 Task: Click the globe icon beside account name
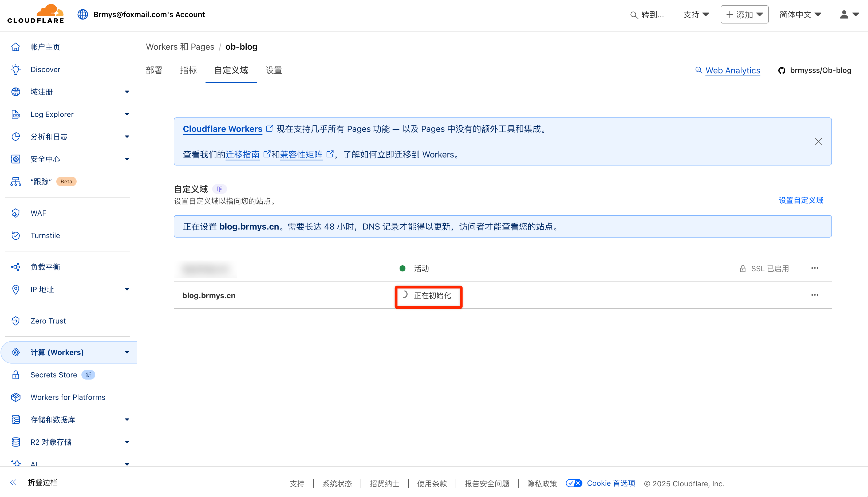pyautogui.click(x=82, y=14)
